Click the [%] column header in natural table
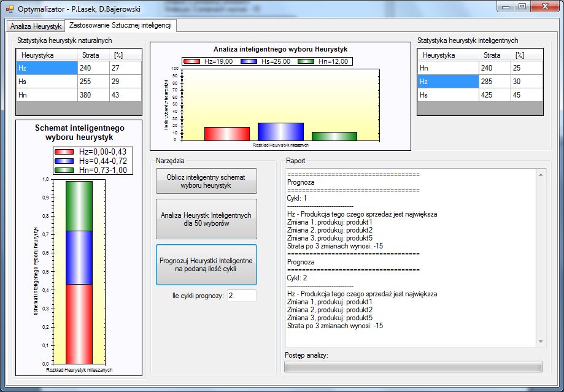564x392 pixels. click(126, 55)
